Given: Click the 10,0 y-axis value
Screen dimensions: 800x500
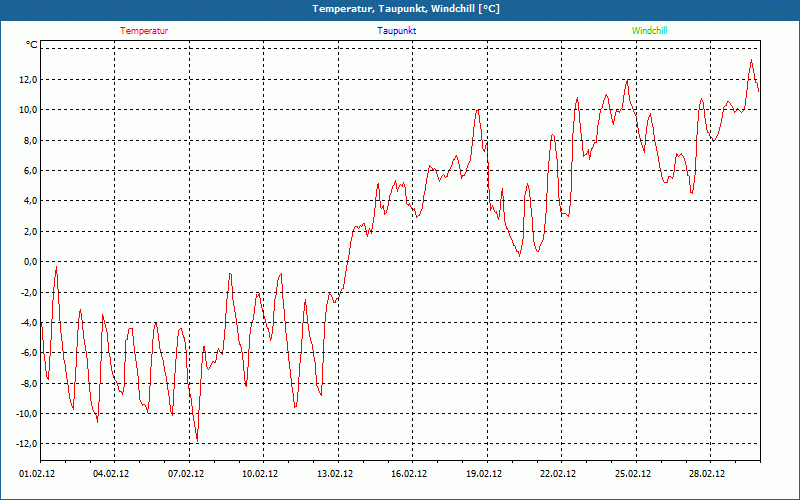Looking at the screenshot, I should point(29,110).
